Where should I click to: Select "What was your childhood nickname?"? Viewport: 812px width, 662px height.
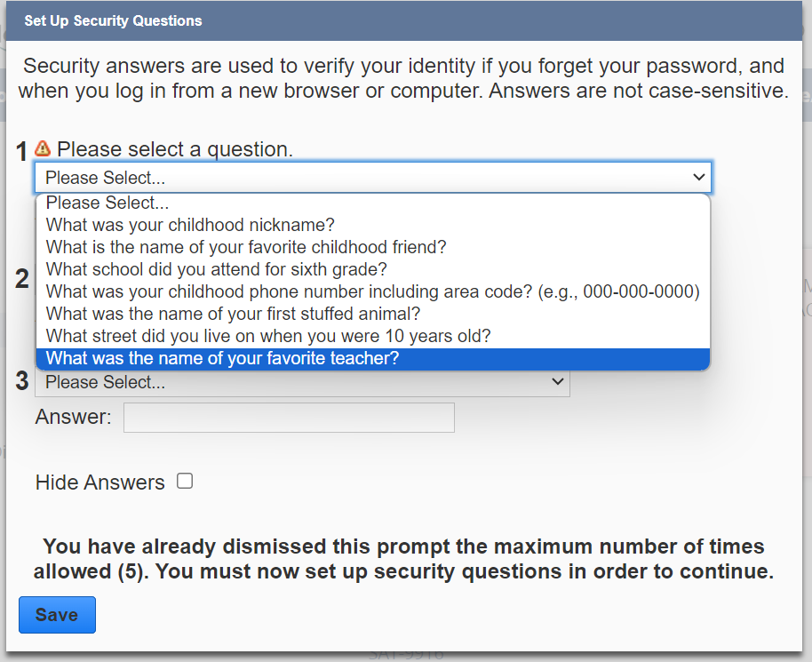(x=190, y=226)
